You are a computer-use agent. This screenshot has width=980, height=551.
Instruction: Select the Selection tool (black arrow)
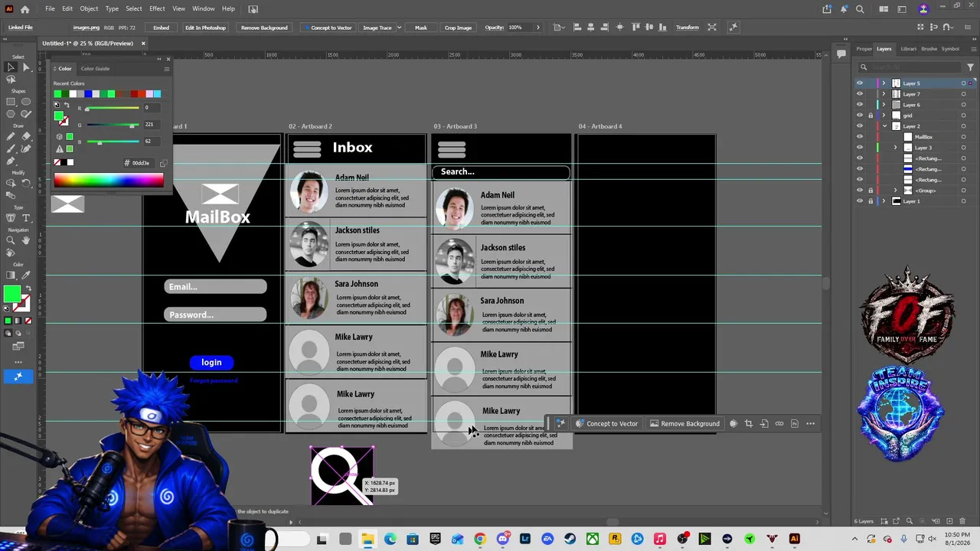coord(11,67)
